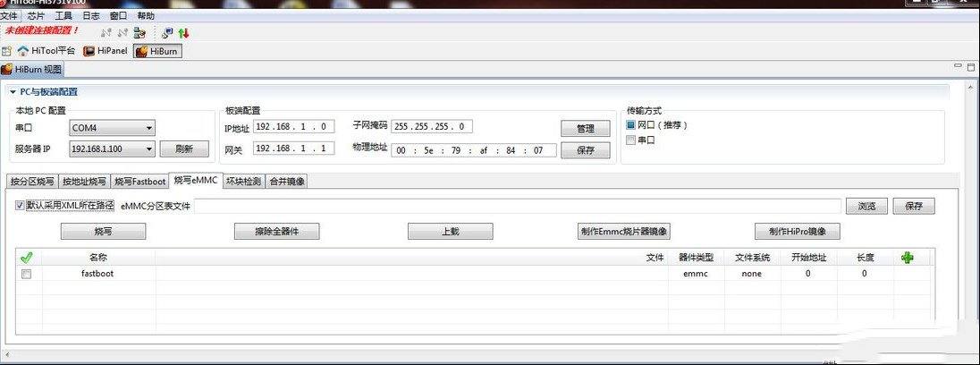Collapse the PC与板端配置 section
980x365 pixels.
click(12, 92)
